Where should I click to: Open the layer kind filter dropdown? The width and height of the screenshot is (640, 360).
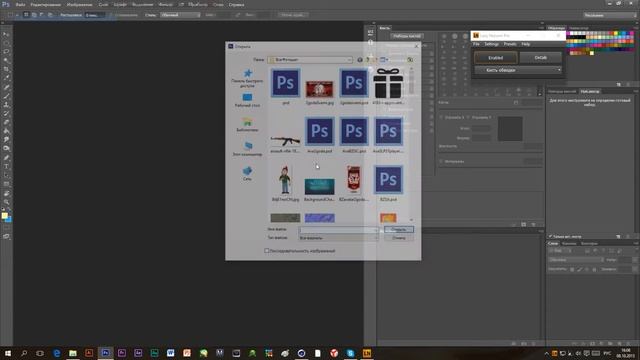point(561,251)
